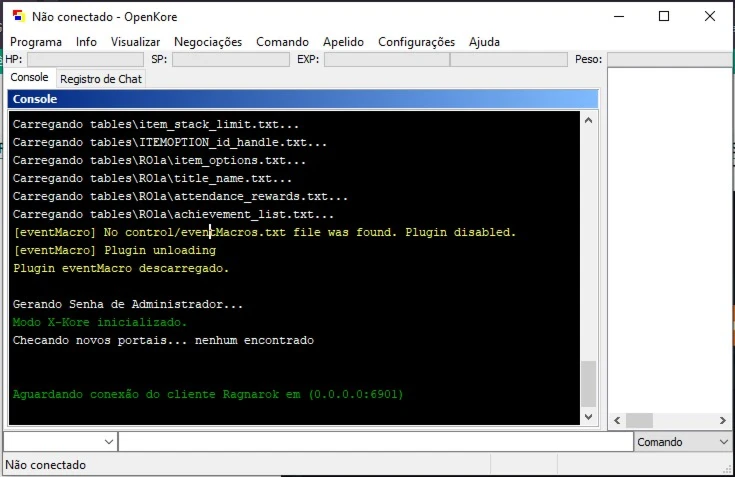Screen dimensions: 735x477
Task: Click the console vertical scrollbar thumb
Action: [x=589, y=383]
